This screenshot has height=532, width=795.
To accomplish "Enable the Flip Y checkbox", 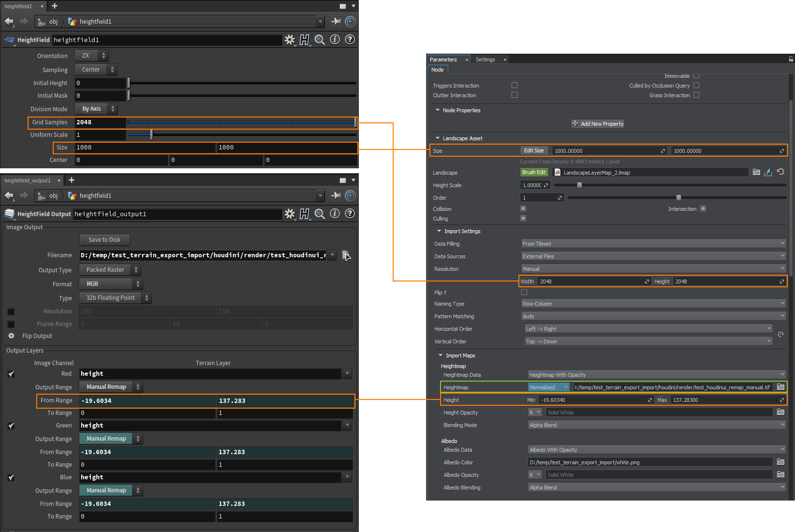I will [524, 292].
